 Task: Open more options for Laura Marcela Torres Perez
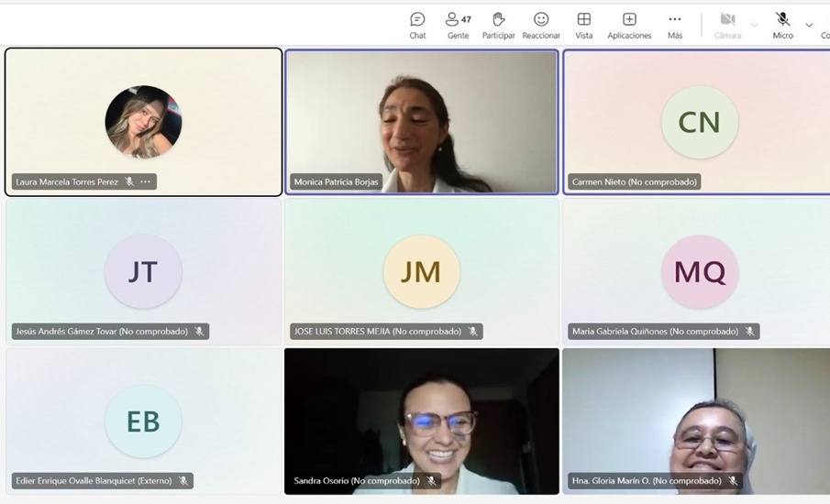pyautogui.click(x=145, y=182)
